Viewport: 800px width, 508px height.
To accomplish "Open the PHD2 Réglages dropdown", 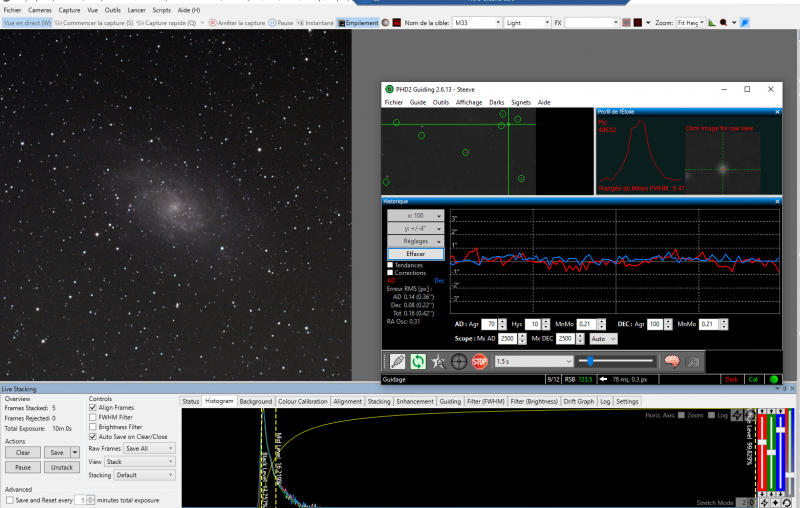I will click(x=415, y=241).
